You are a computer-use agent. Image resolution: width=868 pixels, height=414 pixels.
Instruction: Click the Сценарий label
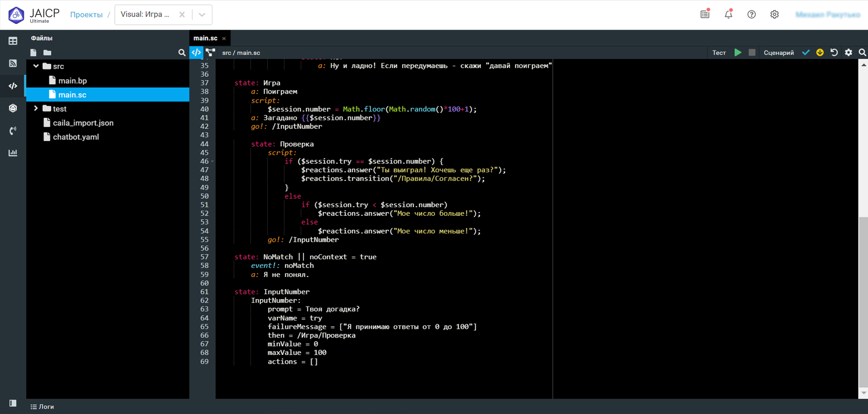tap(778, 53)
